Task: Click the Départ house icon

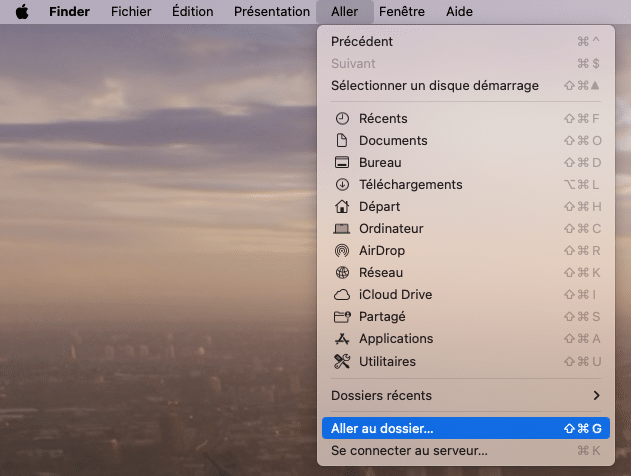Action: click(341, 207)
